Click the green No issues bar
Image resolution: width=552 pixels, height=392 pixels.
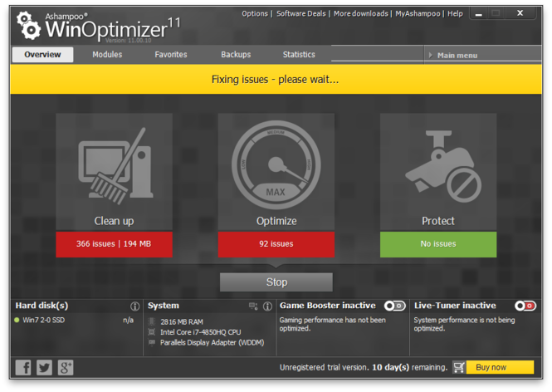438,244
